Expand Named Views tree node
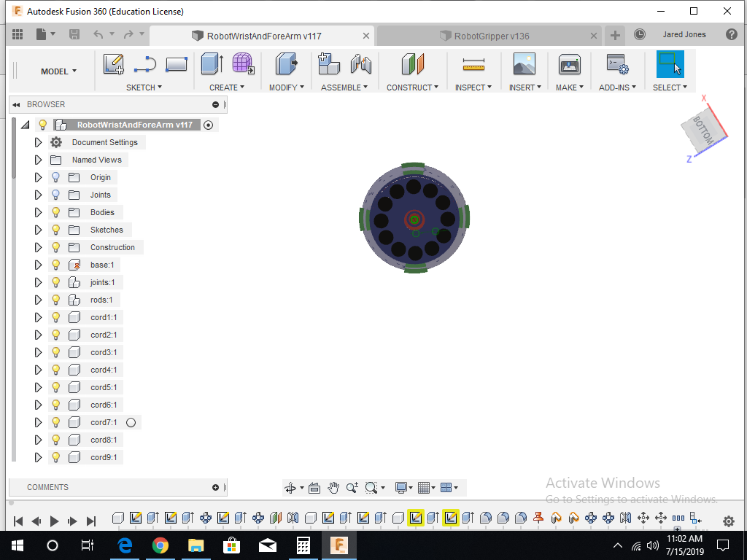The height and width of the screenshot is (560, 747). (x=38, y=160)
